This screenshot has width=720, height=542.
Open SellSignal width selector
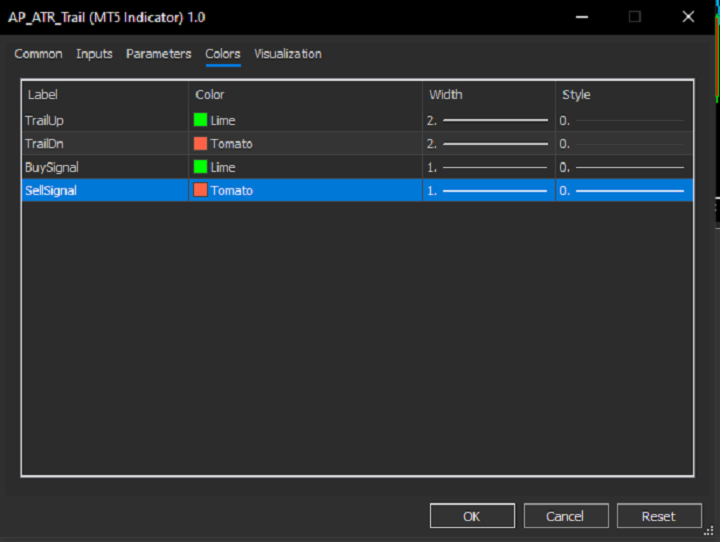point(489,190)
